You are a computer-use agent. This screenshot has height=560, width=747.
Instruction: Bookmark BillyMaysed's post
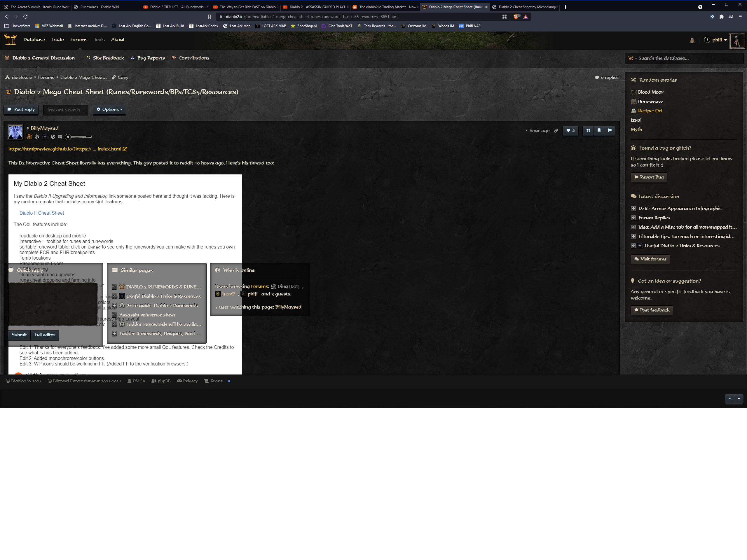[599, 131]
